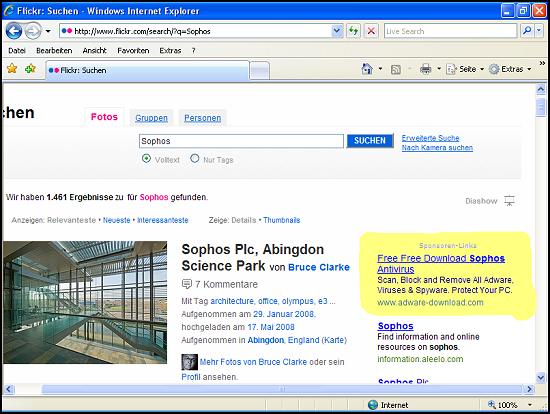The image size is (550, 414).
Task: Open recent pages dropdown beside Forward button
Action: tap(48, 31)
